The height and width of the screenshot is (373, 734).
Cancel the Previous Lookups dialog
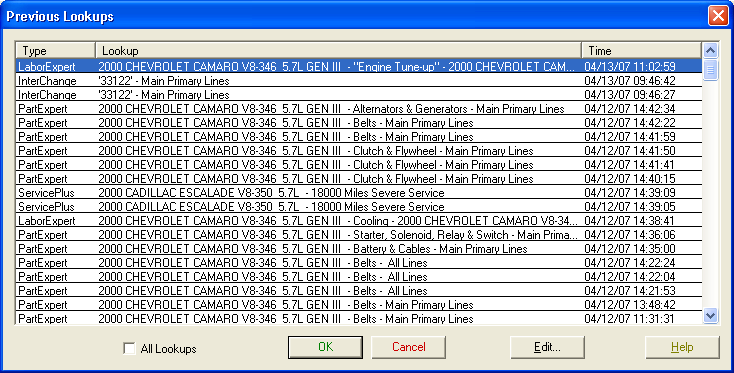409,347
